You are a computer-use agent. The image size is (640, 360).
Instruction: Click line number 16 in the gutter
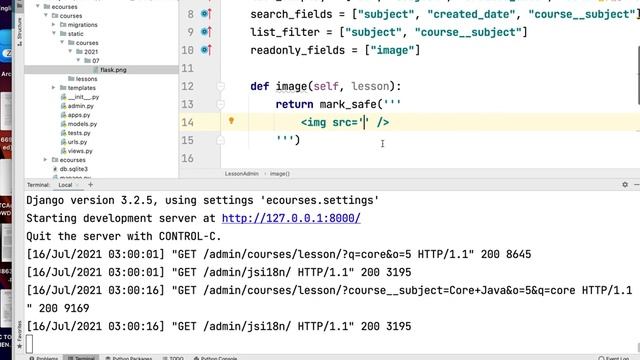click(187, 158)
